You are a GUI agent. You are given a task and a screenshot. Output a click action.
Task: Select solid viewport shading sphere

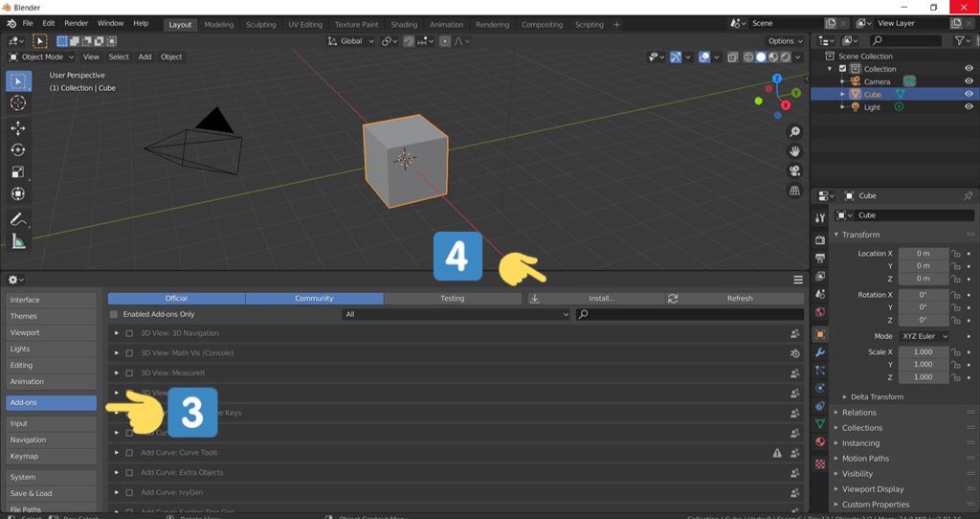(x=761, y=56)
